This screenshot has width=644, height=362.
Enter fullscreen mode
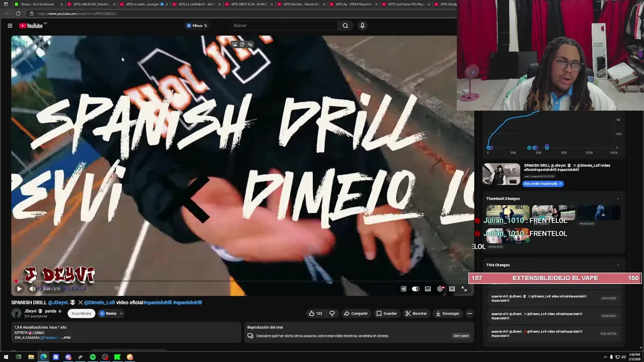point(464,289)
